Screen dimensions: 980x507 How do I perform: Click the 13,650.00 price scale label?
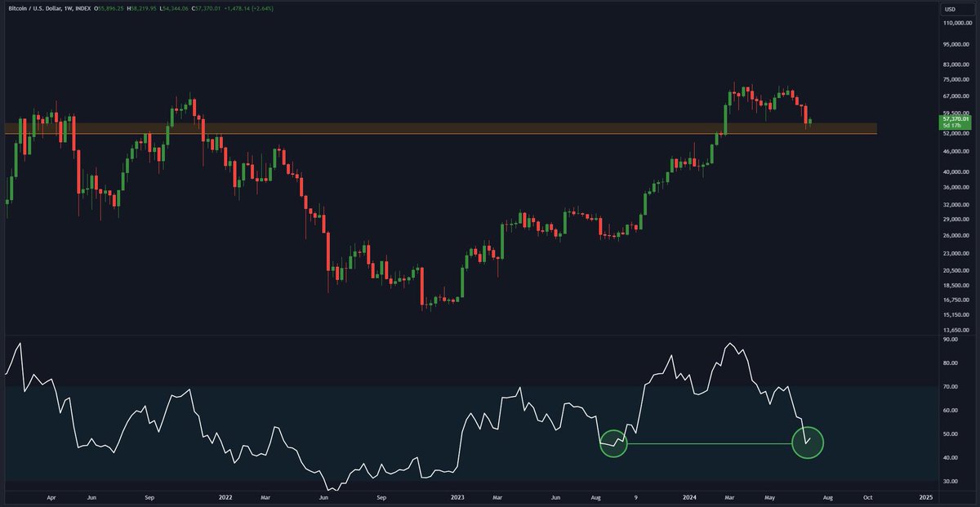coord(957,330)
